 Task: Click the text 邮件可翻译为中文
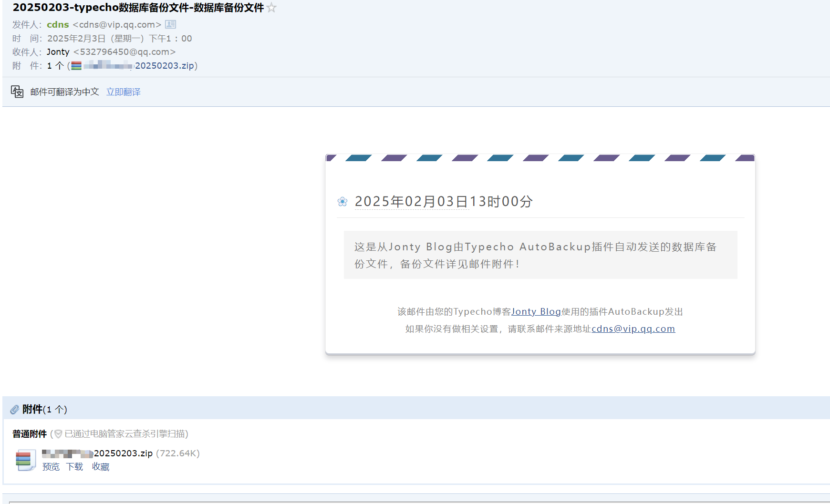pyautogui.click(x=65, y=92)
